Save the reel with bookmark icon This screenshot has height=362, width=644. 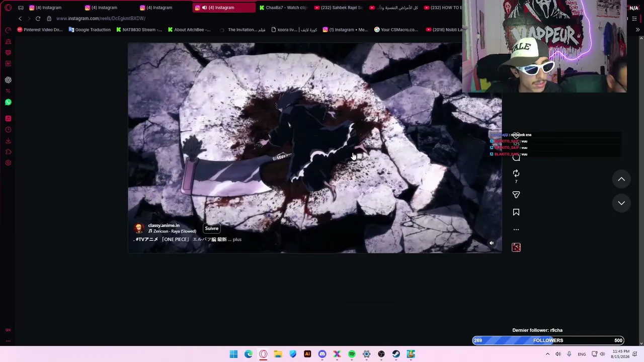pyautogui.click(x=516, y=212)
